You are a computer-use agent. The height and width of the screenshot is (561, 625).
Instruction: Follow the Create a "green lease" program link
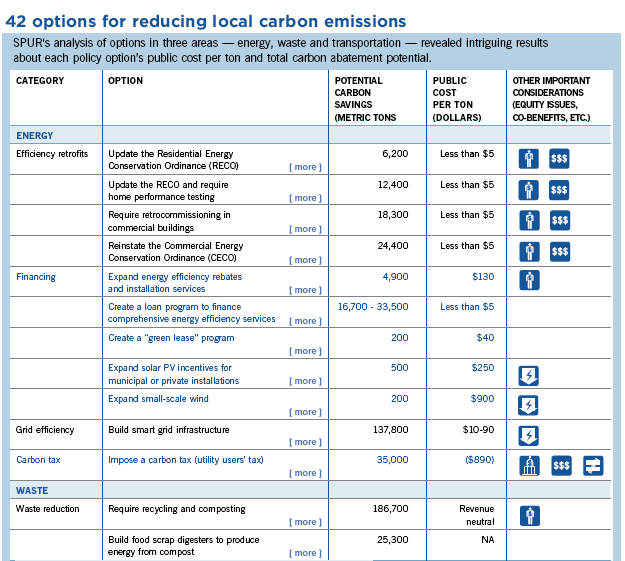pos(171,338)
